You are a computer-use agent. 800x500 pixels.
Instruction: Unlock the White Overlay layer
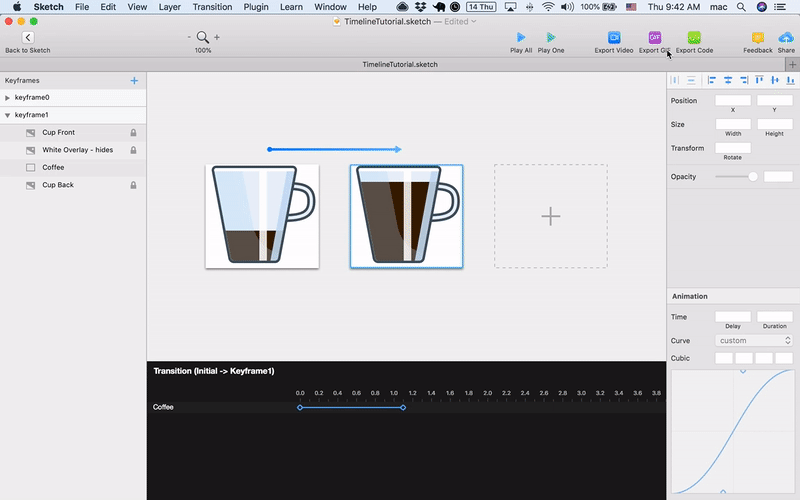[x=133, y=150]
